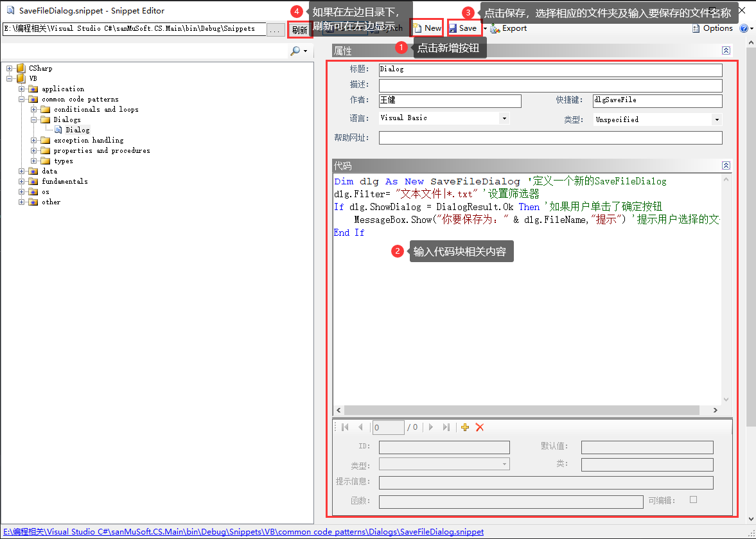Expand the exception handling folder
Screen dimensions: 756x539
click(x=34, y=140)
